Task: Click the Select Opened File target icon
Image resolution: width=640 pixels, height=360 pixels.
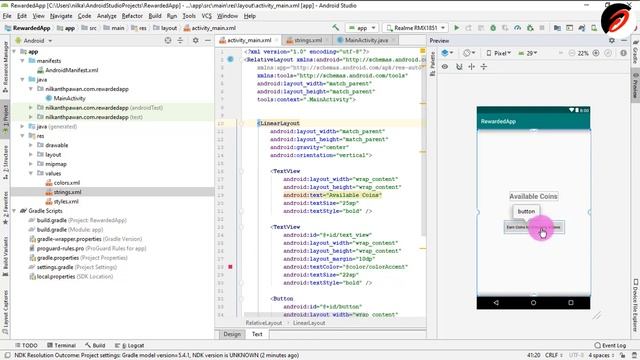Action: pos(168,40)
